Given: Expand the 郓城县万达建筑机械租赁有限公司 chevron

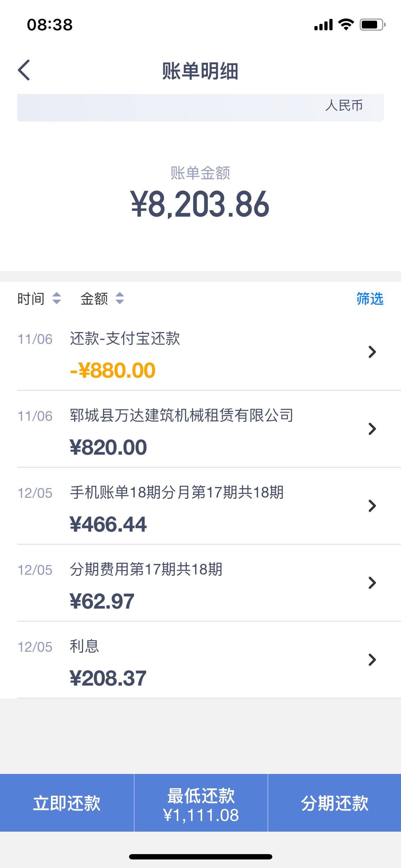Looking at the screenshot, I should (372, 429).
